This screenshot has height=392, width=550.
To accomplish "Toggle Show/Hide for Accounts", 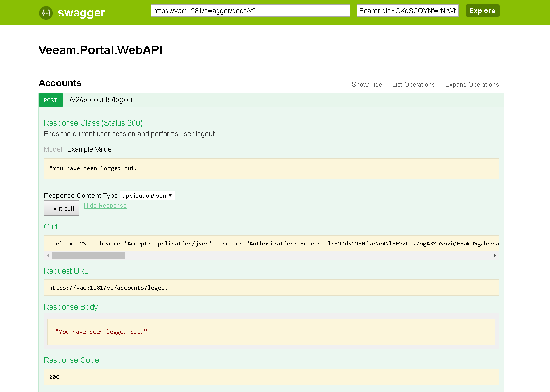I will coord(367,84).
